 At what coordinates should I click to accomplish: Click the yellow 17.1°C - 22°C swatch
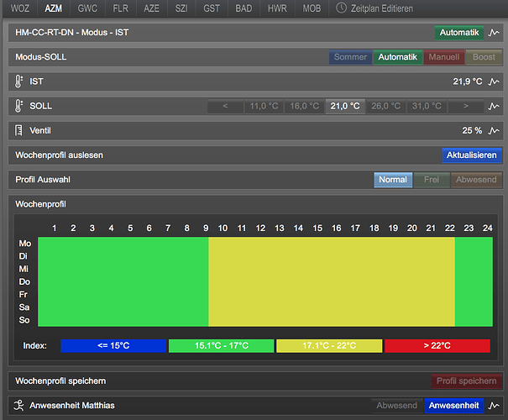(329, 346)
